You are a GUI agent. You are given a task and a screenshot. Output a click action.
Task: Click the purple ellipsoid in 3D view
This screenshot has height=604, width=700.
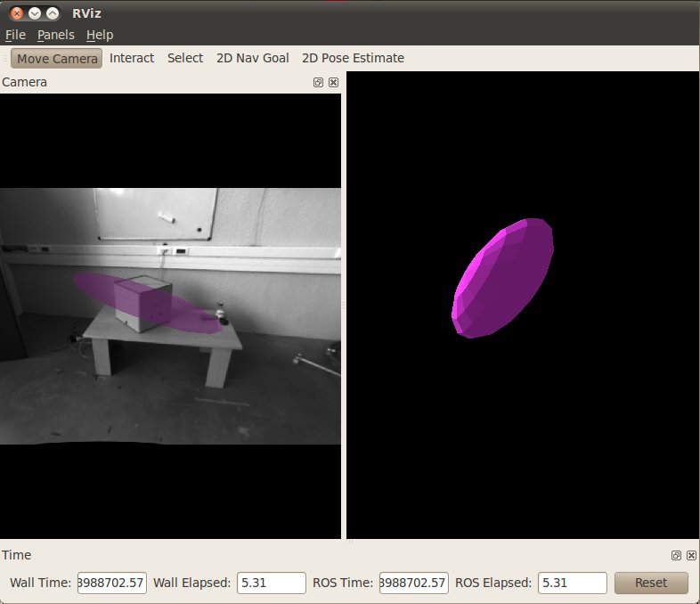pos(503,278)
